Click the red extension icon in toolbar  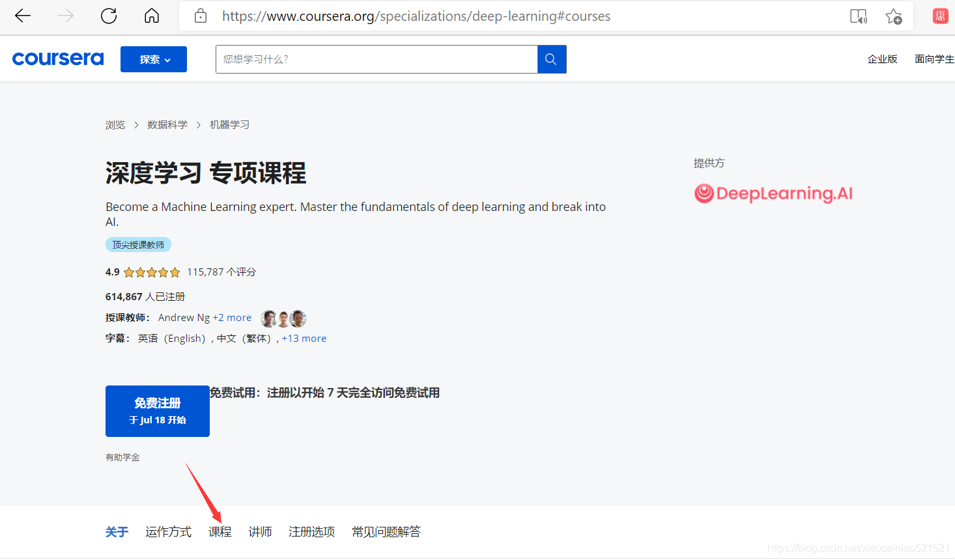tap(940, 16)
